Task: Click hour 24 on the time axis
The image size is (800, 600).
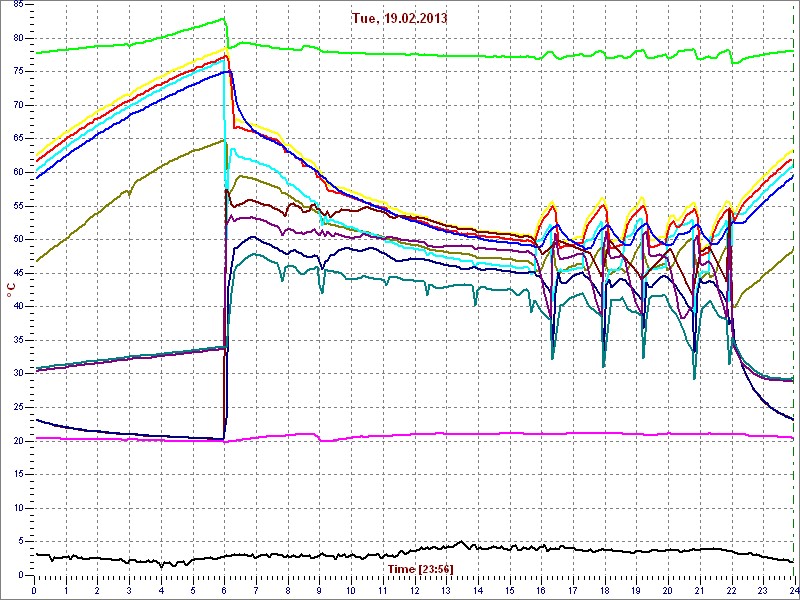Action: tap(793, 590)
